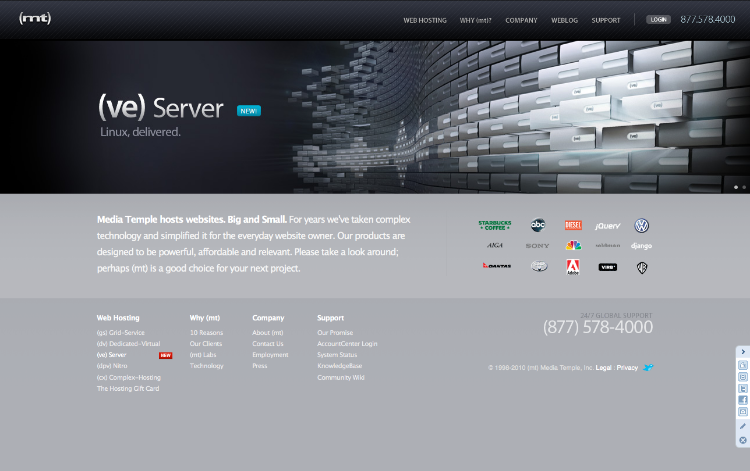
Task: Click the Privacy link in footer
Action: (627, 368)
